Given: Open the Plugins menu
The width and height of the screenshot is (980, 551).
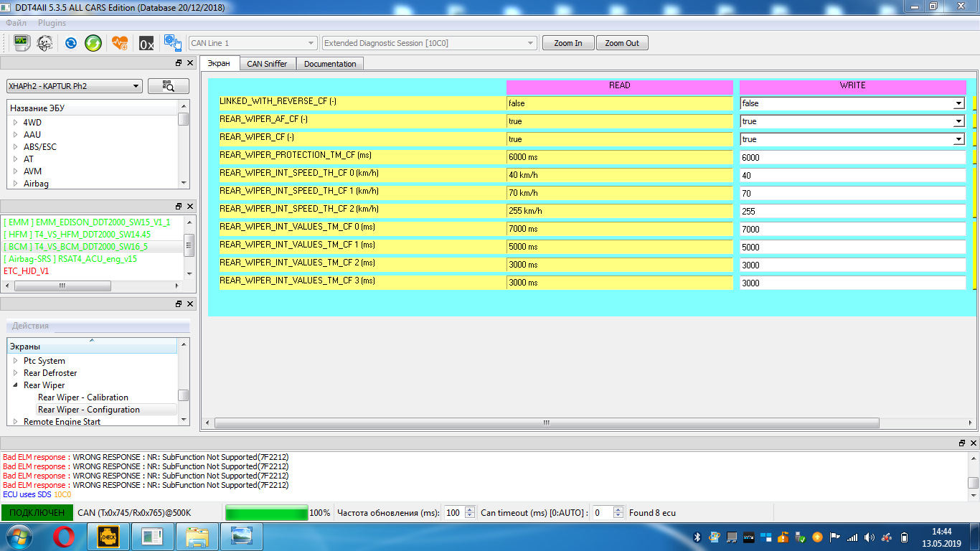Looking at the screenshot, I should pos(52,23).
